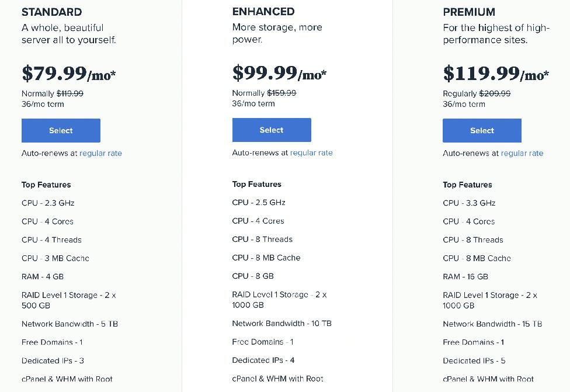The height and width of the screenshot is (392, 570).
Task: Select the Premium plan
Action: point(482,130)
